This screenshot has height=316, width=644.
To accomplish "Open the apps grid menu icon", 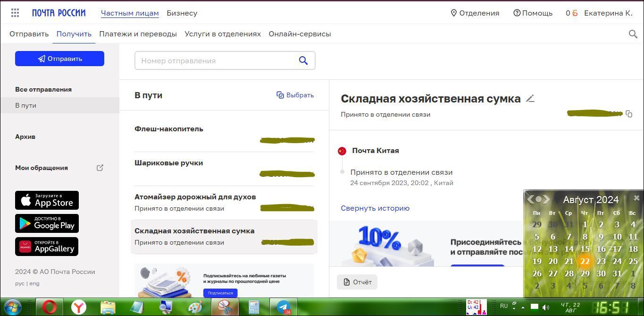I will click(15, 13).
